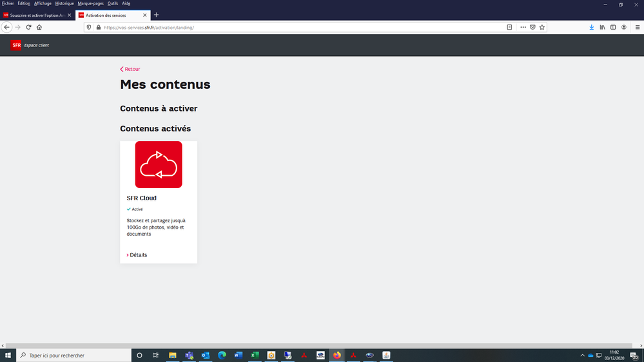Open OneDrive cloud tray icon
This screenshot has width=644, height=362.
click(x=590, y=356)
